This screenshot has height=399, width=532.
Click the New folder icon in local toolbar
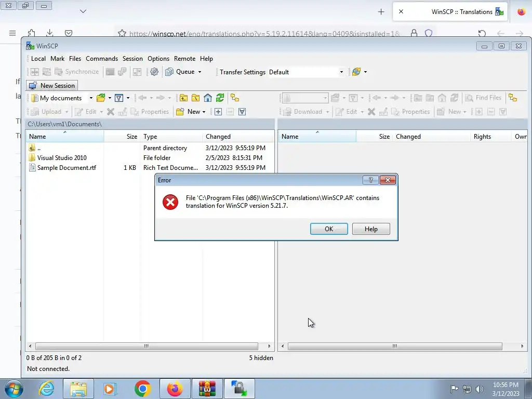coord(180,112)
